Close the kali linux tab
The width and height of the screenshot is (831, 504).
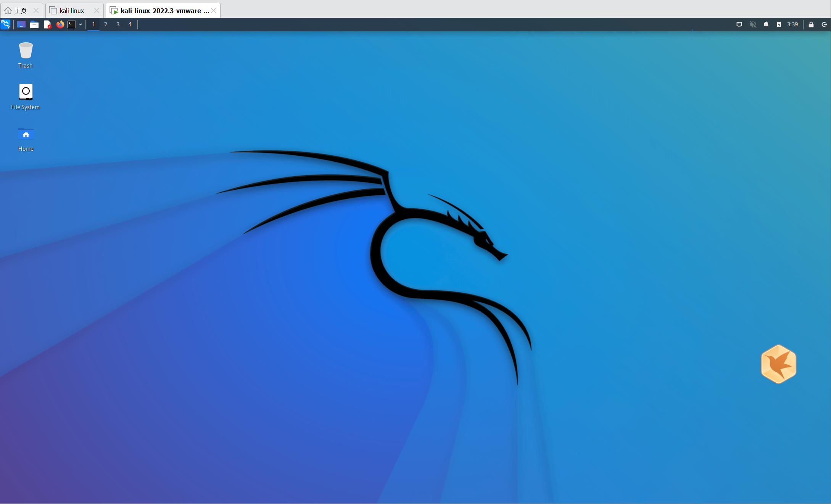[97, 10]
